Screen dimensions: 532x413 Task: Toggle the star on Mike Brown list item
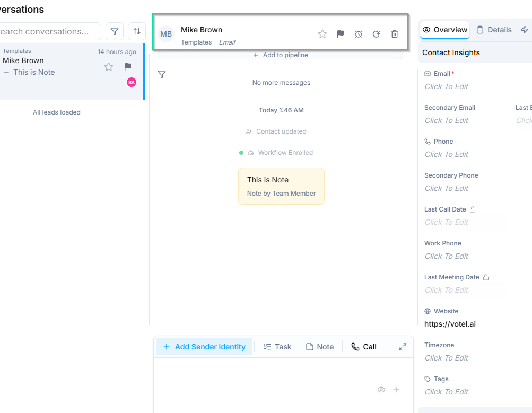pos(109,67)
